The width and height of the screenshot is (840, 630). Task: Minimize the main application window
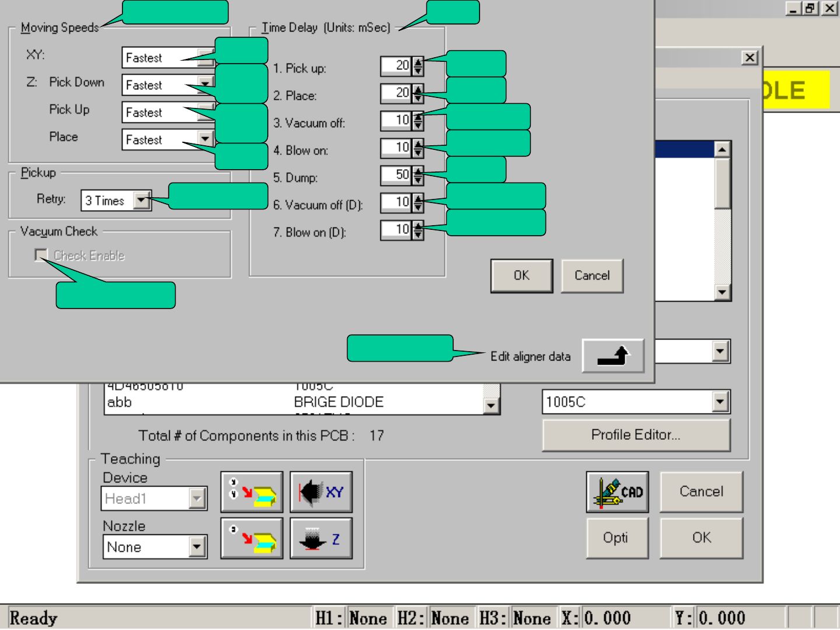tap(793, 8)
